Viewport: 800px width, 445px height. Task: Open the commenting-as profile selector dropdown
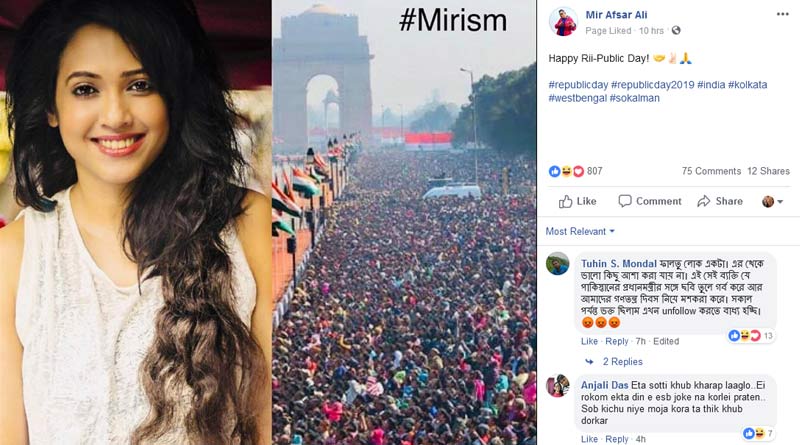click(772, 202)
